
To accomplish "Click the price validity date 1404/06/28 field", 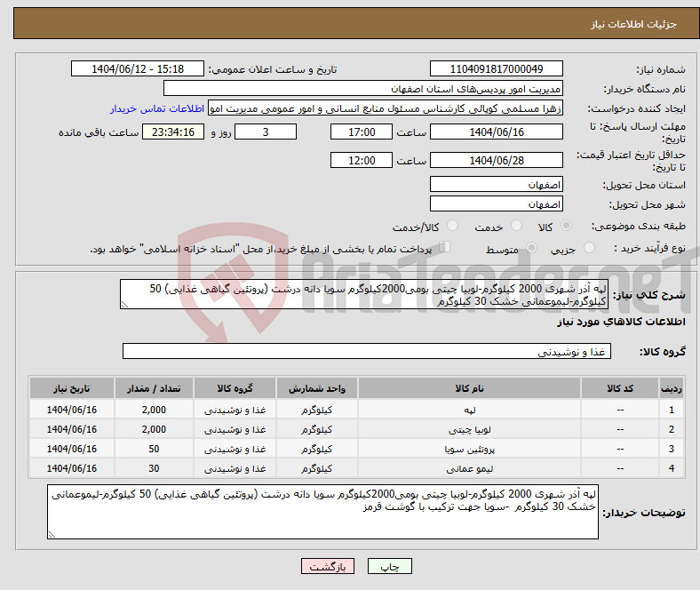I will (x=496, y=161).
